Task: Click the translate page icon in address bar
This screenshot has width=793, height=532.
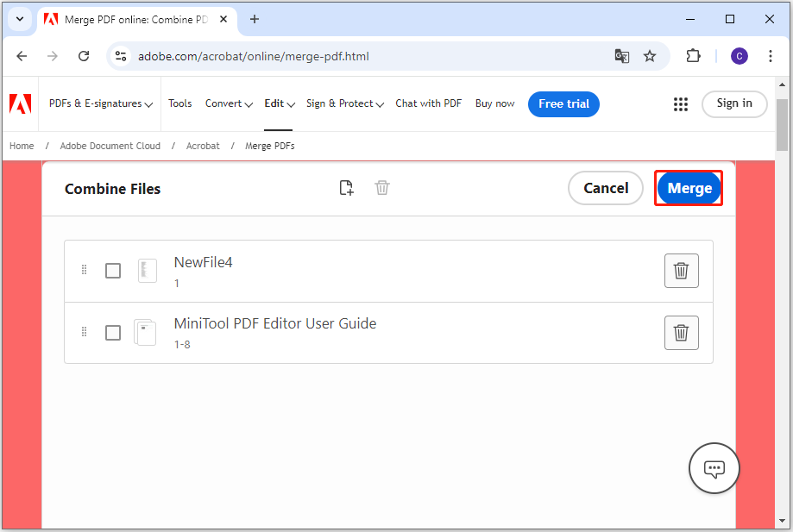Action: pyautogui.click(x=621, y=56)
